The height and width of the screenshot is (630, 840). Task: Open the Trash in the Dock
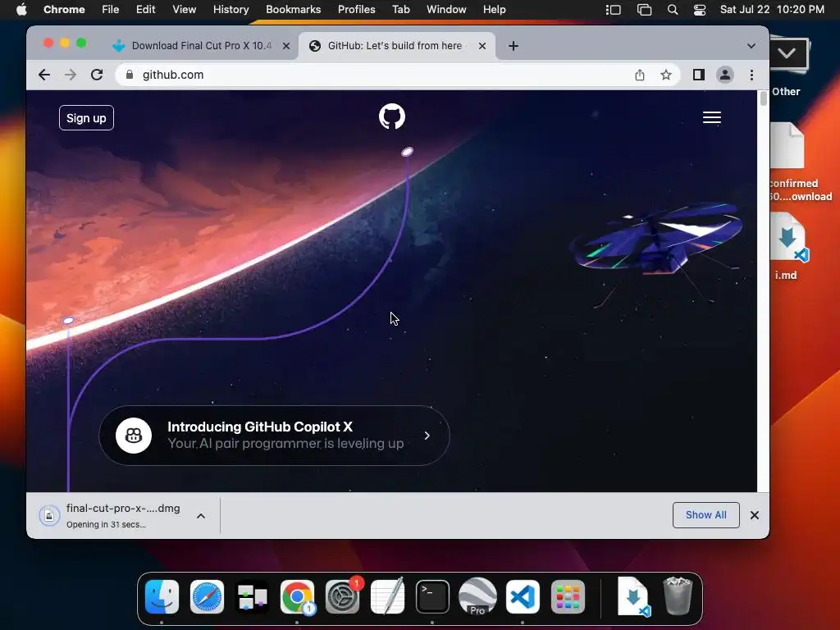[x=678, y=597]
